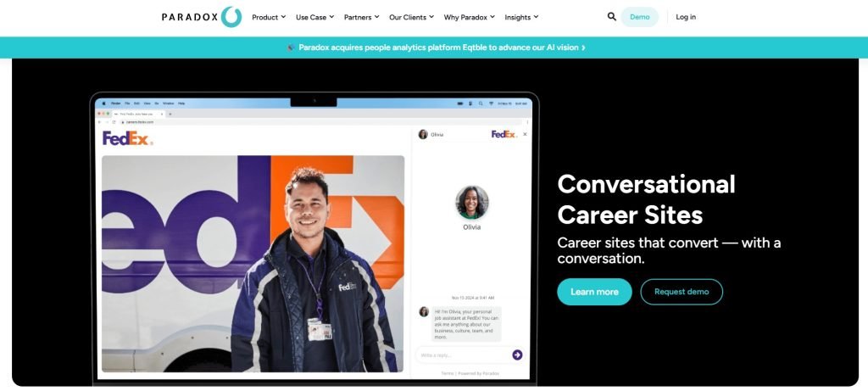Click the search magnifier icon
Viewport: 868px width, 391px height.
pyautogui.click(x=611, y=17)
